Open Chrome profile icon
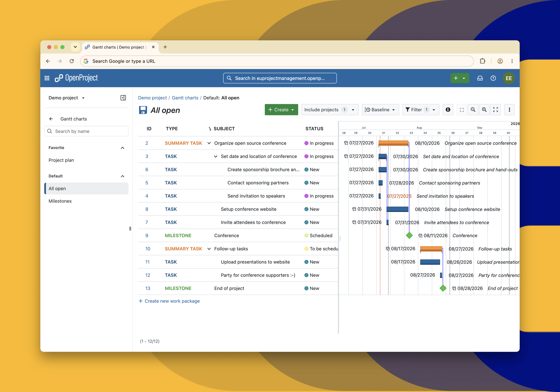 (500, 61)
